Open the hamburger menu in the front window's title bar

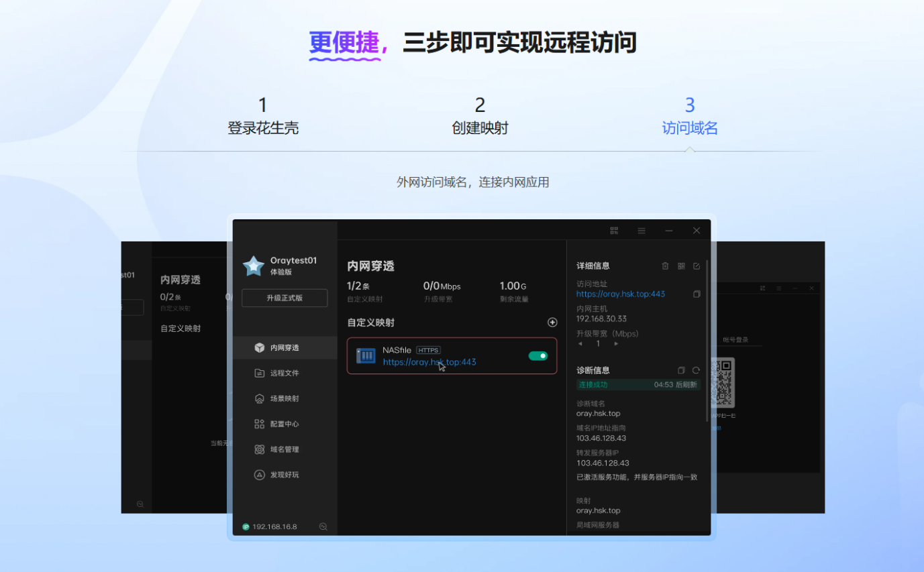pos(641,231)
